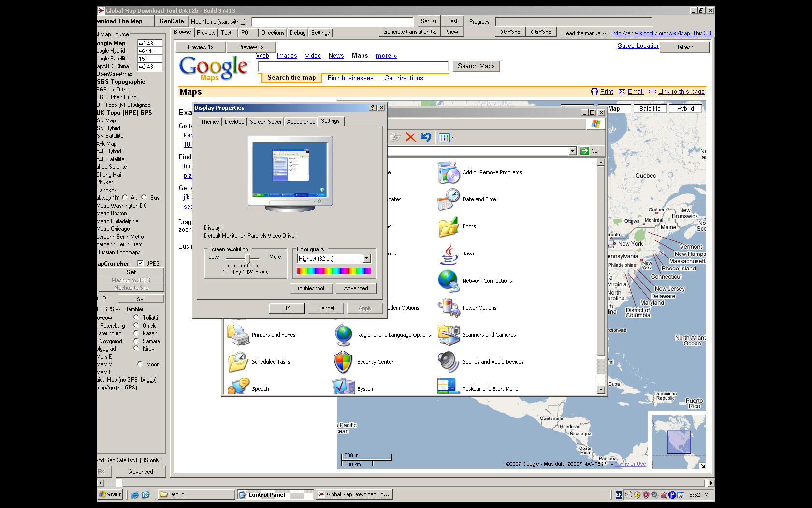Viewport: 812px width, 508px height.
Task: Select the Samara radio button
Action: 136,341
